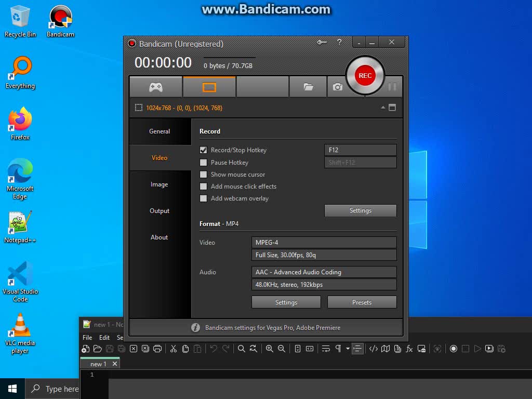Enable the Pause Hotkey checkbox
The image size is (532, 399).
(203, 163)
